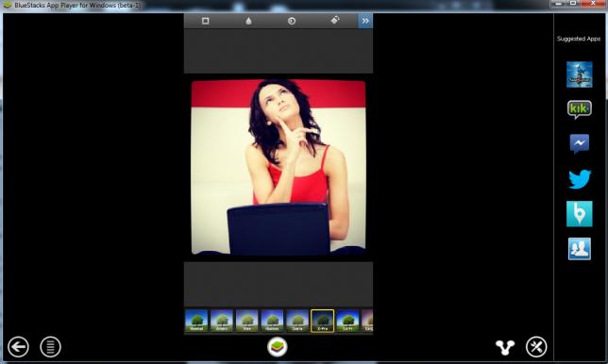Toggle the Lux contrast circle icon
Screen dimensions: 608x364
point(292,21)
